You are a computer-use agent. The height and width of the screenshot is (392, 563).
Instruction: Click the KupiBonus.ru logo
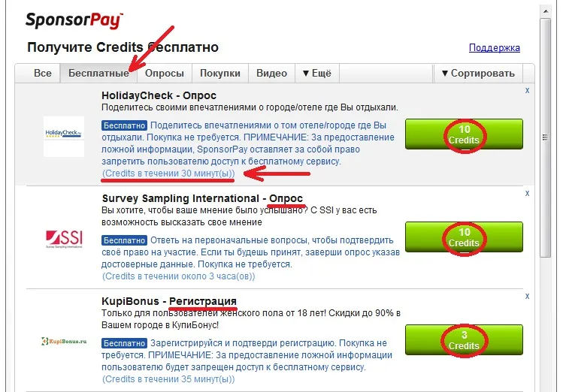coord(64,342)
